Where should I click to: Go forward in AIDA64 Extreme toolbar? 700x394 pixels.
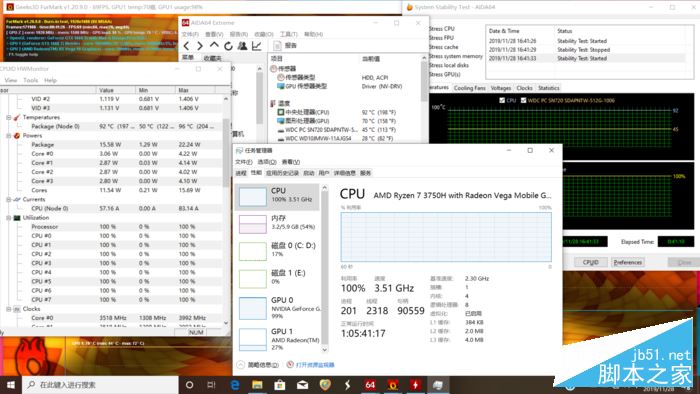point(200,46)
